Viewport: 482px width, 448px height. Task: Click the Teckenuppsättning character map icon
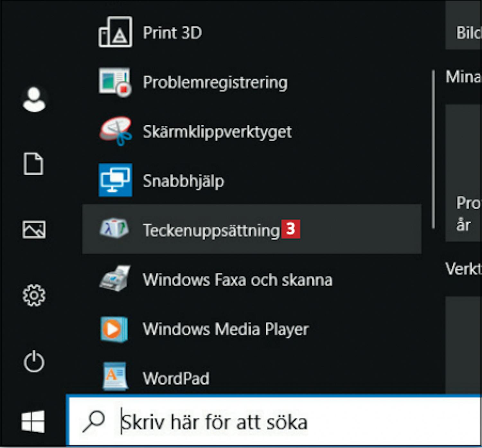(x=114, y=228)
